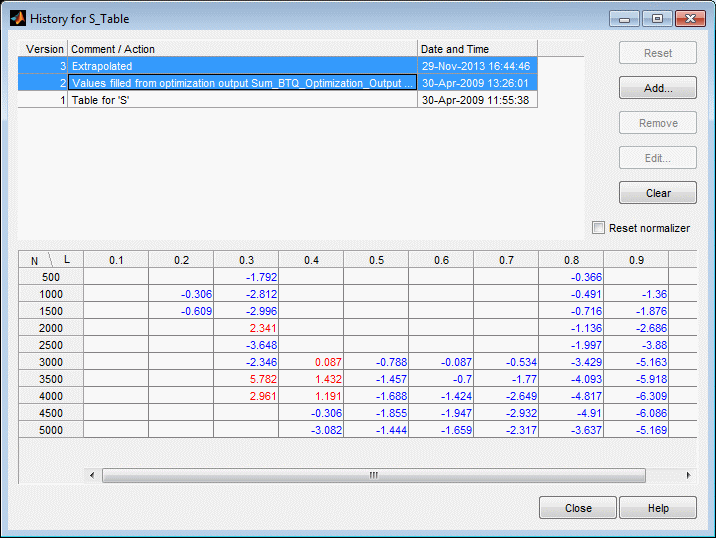Click column header 0.5
Viewport: 716px width, 538px height.
[x=376, y=260]
